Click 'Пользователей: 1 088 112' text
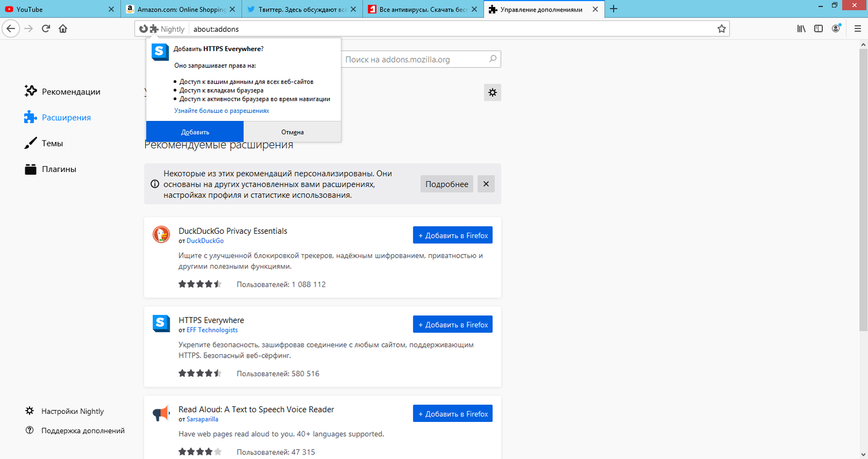Screen dimensions: 868x459 pos(281,284)
